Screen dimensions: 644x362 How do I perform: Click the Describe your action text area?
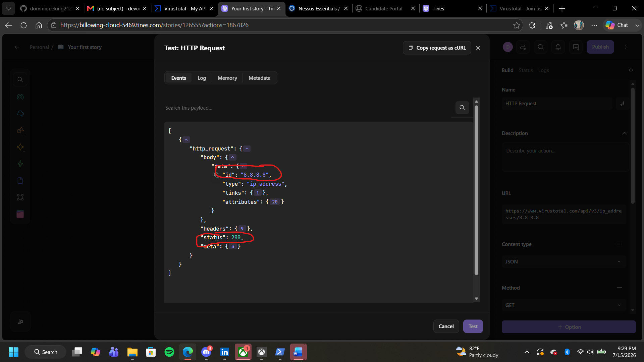coord(565,157)
